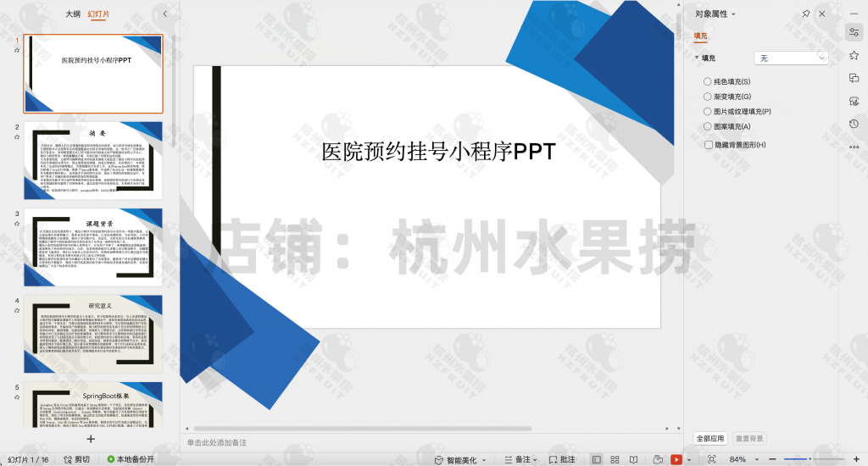Open the slide transition icon in right sidebar
This screenshot has width=868, height=466.
(x=854, y=78)
